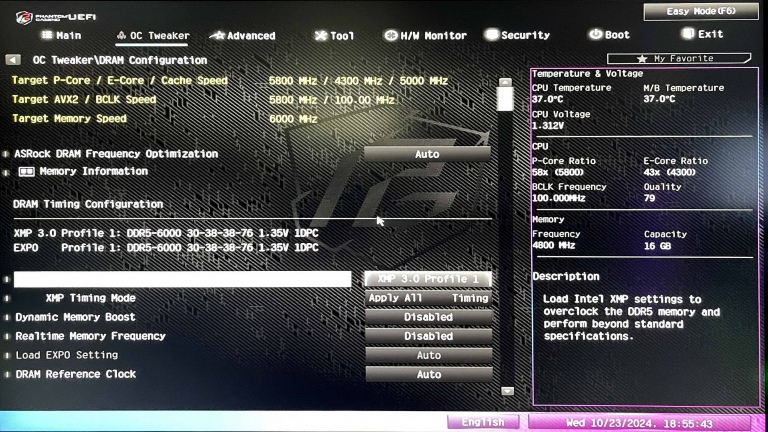Open the XMP 3.0 Profile 1 dropdown
768x432 pixels.
point(428,279)
